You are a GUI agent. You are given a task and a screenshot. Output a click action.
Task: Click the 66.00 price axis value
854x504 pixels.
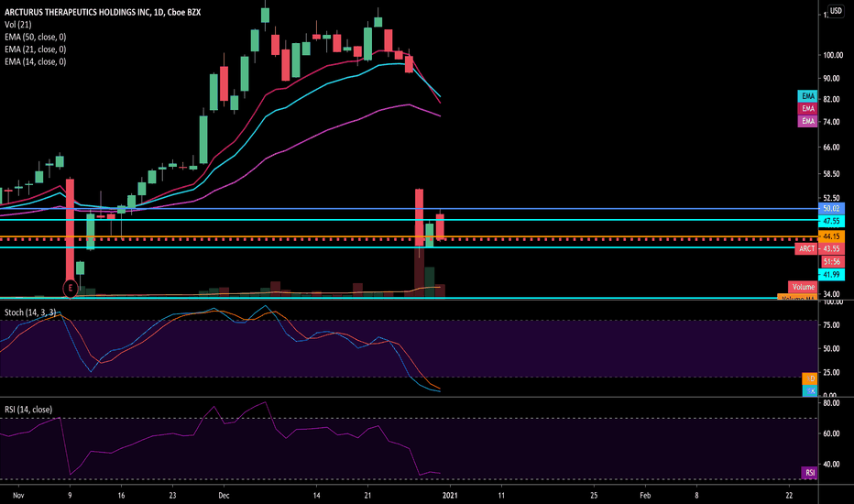[831, 148]
